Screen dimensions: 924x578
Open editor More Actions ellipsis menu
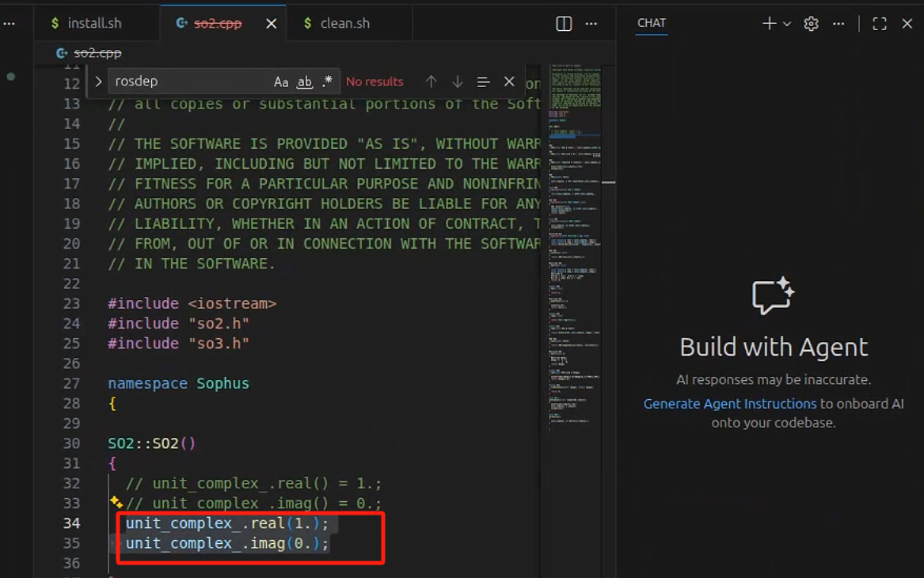[591, 24]
